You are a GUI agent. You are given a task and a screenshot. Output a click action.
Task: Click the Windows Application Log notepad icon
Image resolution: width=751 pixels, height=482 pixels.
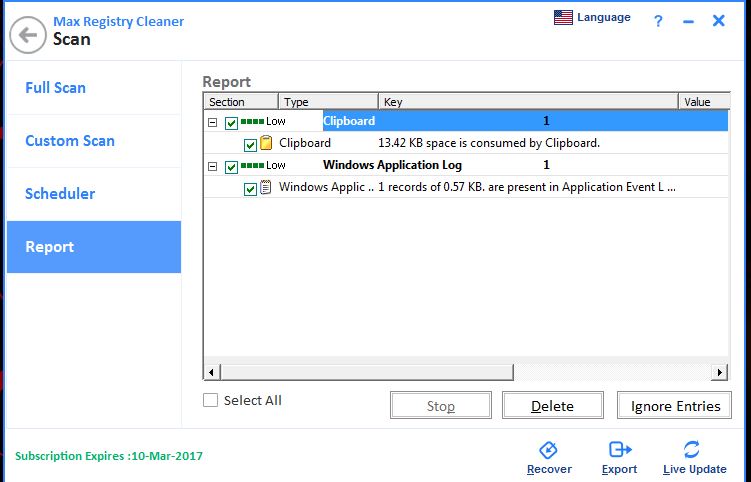(266, 187)
